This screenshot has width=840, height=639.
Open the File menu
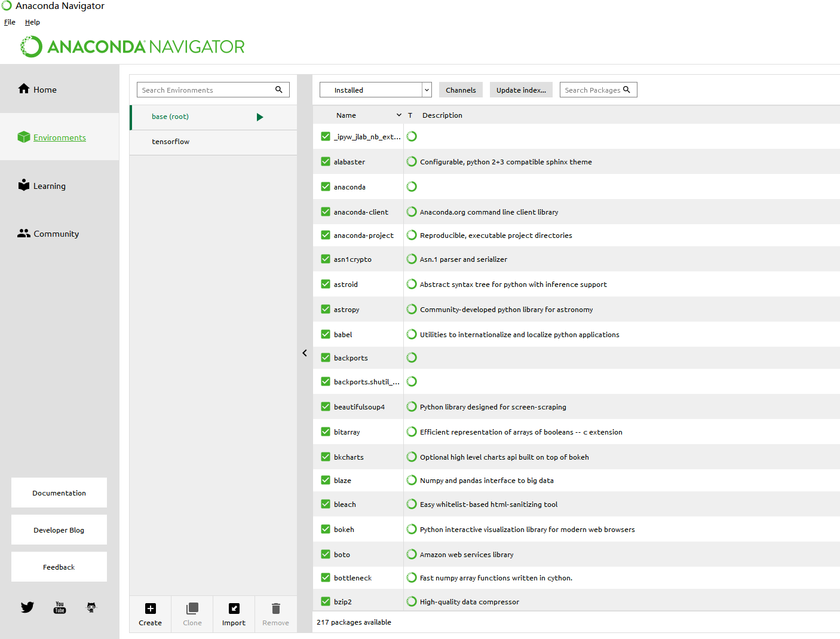click(10, 22)
